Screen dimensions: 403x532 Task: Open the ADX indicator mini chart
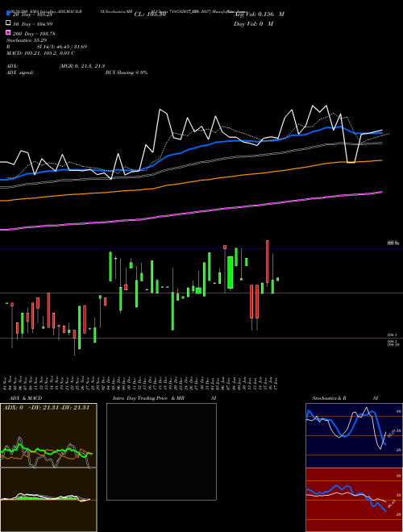48,435
